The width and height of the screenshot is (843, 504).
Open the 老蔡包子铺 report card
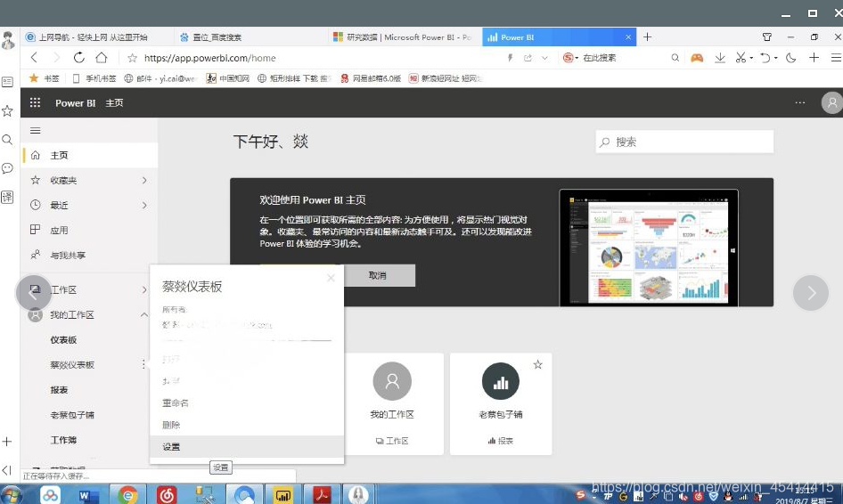click(x=501, y=403)
